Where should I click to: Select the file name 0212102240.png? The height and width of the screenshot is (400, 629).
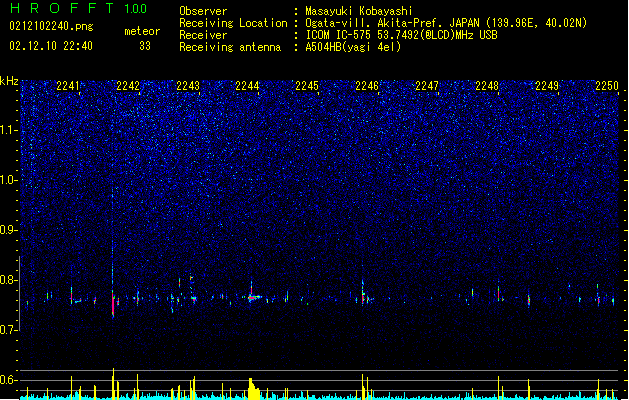tap(51, 26)
